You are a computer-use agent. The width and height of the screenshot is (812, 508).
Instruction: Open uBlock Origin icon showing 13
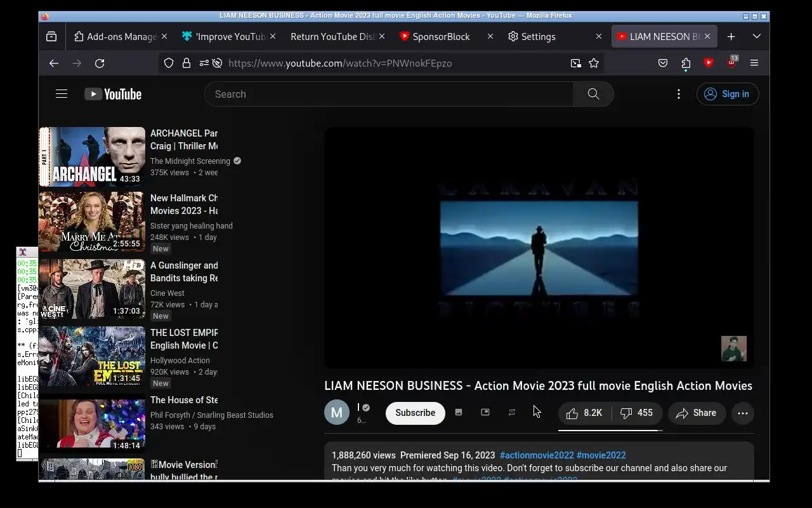click(x=731, y=62)
